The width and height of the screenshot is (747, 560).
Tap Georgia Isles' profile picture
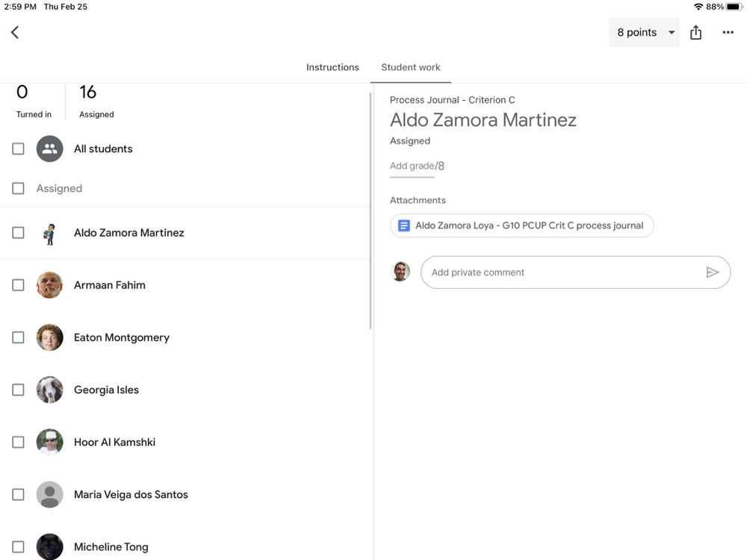[x=49, y=390]
